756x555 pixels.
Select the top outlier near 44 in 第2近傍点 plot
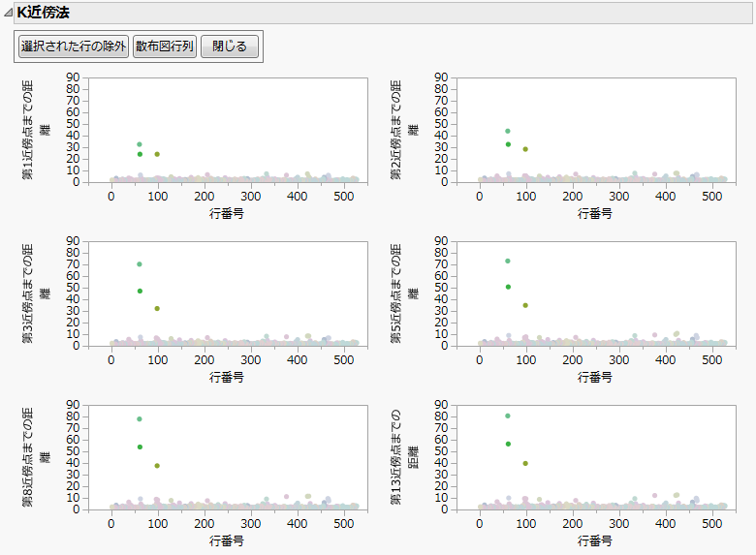[508, 131]
